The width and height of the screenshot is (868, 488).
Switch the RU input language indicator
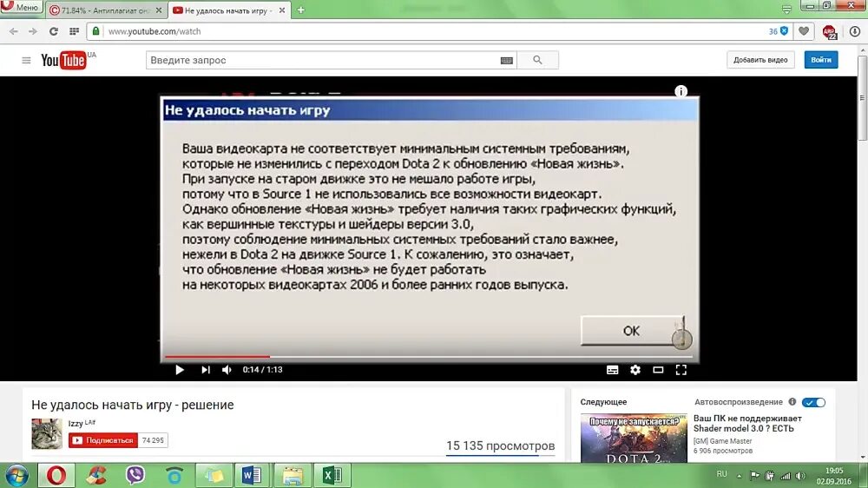click(x=722, y=474)
